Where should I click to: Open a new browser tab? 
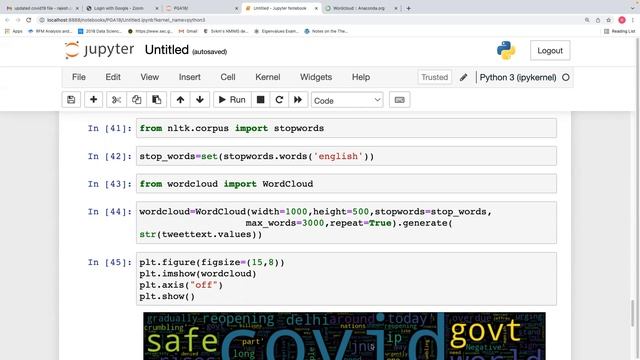coord(409,8)
